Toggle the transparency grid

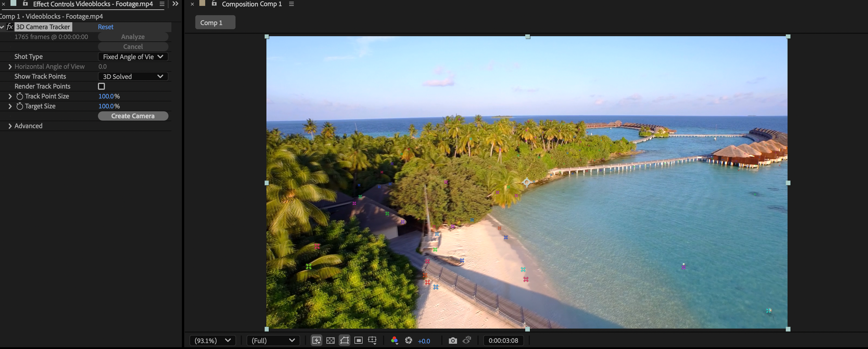point(331,341)
